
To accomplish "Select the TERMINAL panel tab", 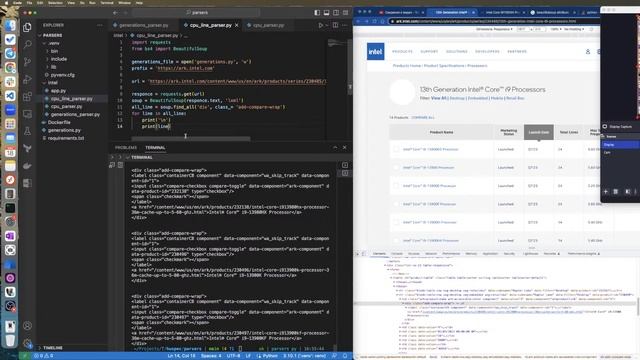I will (155, 148).
